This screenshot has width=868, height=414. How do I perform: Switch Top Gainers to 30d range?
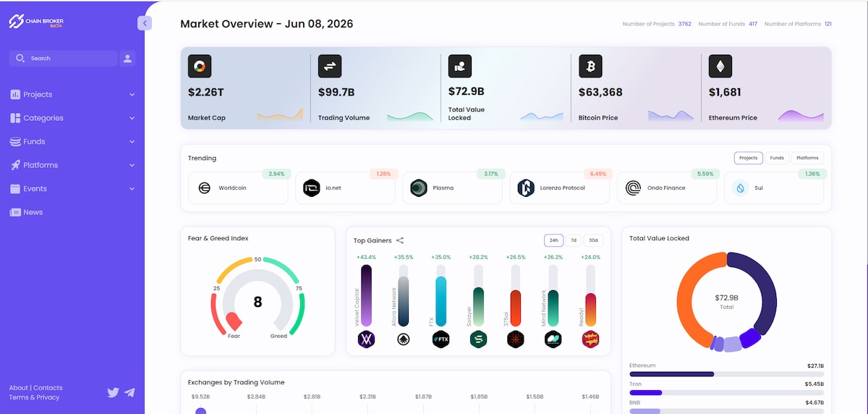593,240
